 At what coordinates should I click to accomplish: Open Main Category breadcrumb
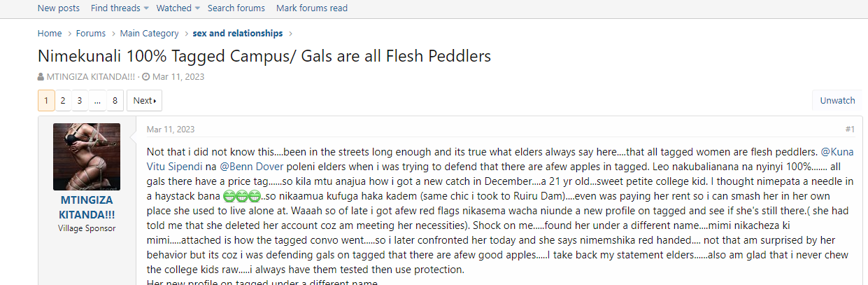149,34
